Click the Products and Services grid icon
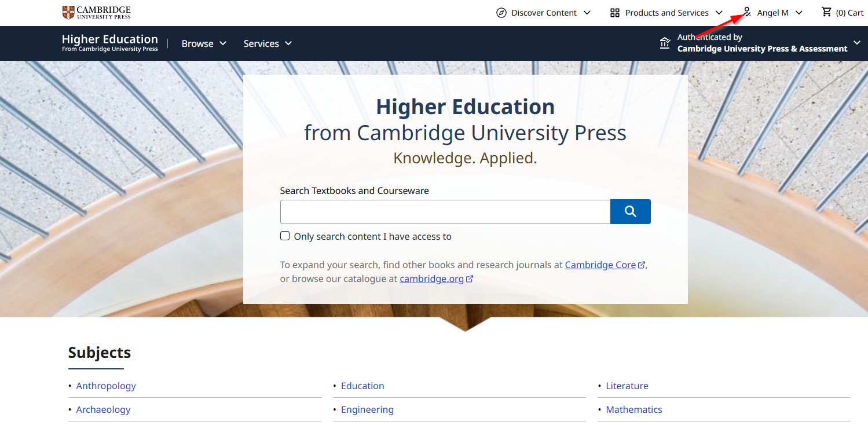 point(615,13)
